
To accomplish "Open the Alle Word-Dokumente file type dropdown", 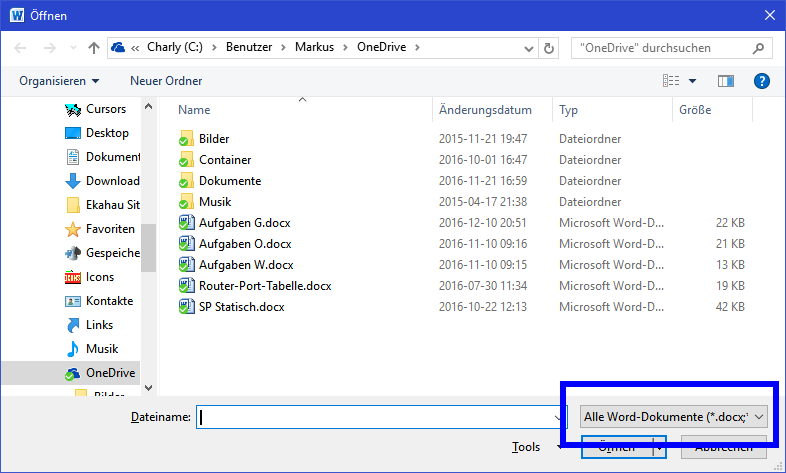I will pos(674,417).
